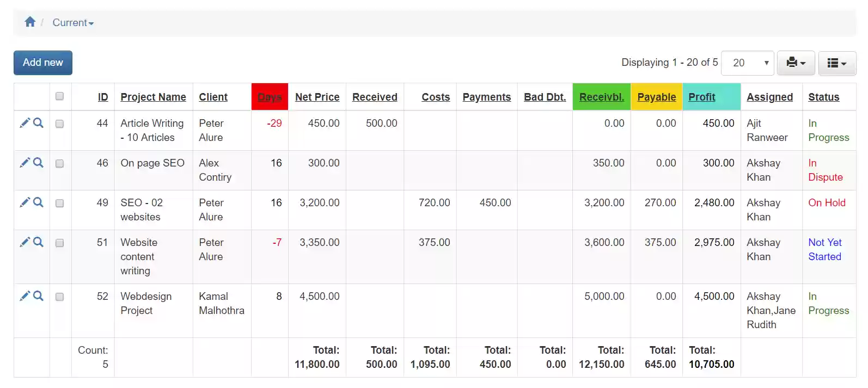
Task: Sort by Assigned column
Action: pyautogui.click(x=769, y=97)
